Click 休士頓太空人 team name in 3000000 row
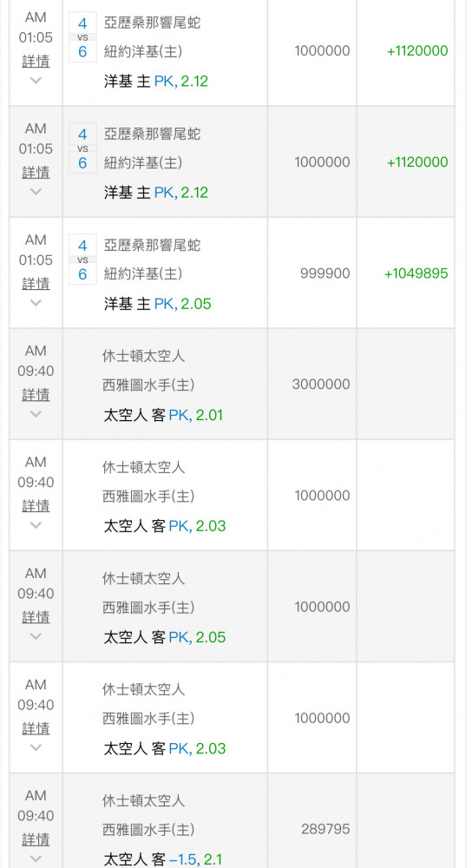Image resolution: width=472 pixels, height=868 pixels. click(143, 356)
